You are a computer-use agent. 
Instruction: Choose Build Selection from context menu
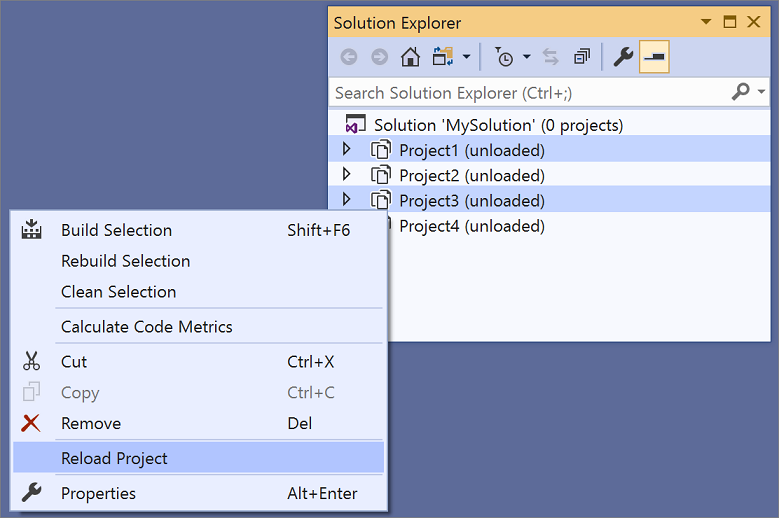point(199,230)
